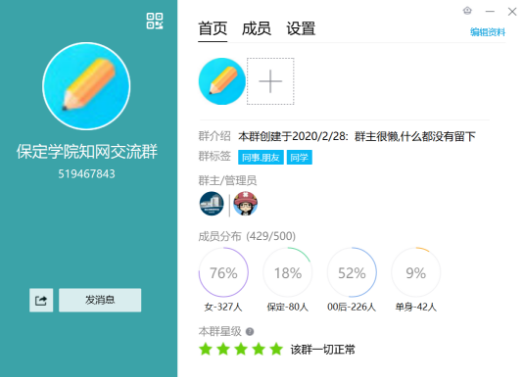Click the small pencil photo thumbnail
The height and width of the screenshot is (377, 521).
(222, 81)
